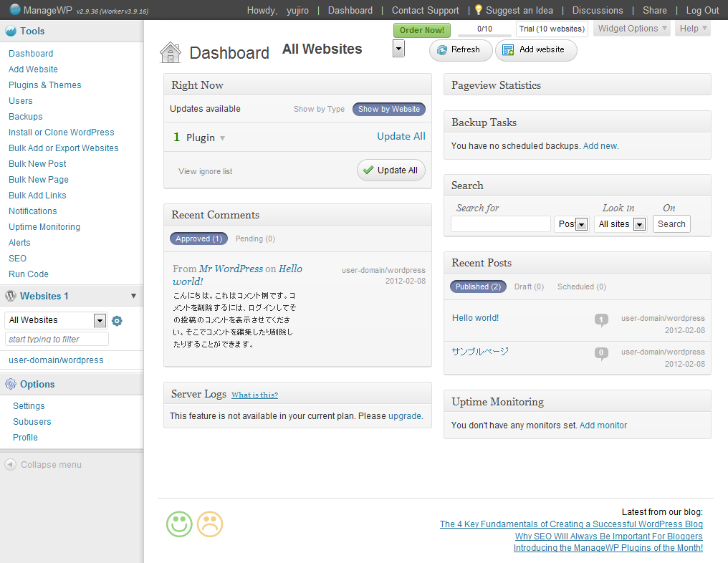Open Plugins & Themes in Tools menu
728x563 pixels.
point(45,85)
